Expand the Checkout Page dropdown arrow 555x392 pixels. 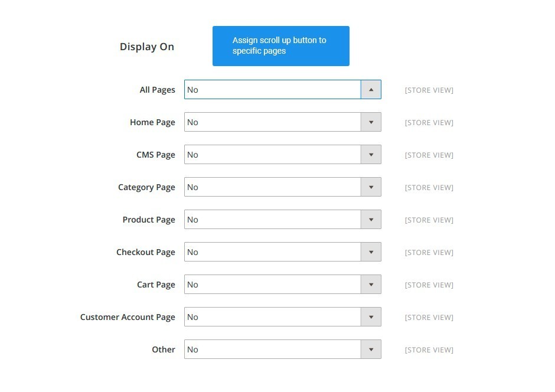[x=371, y=252]
